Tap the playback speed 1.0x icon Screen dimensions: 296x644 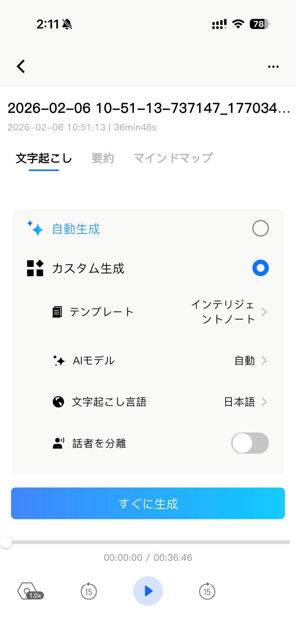(30, 591)
